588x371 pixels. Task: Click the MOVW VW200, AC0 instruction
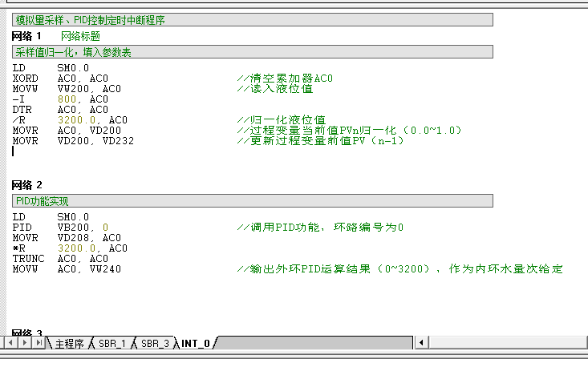coord(67,89)
